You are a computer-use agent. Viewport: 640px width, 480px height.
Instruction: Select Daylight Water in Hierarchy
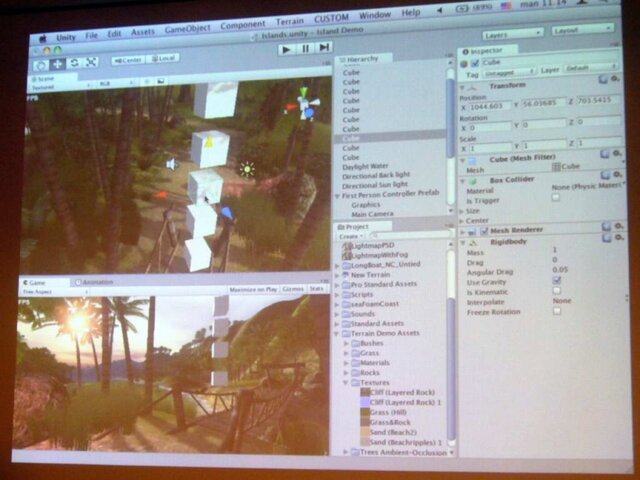(x=365, y=167)
